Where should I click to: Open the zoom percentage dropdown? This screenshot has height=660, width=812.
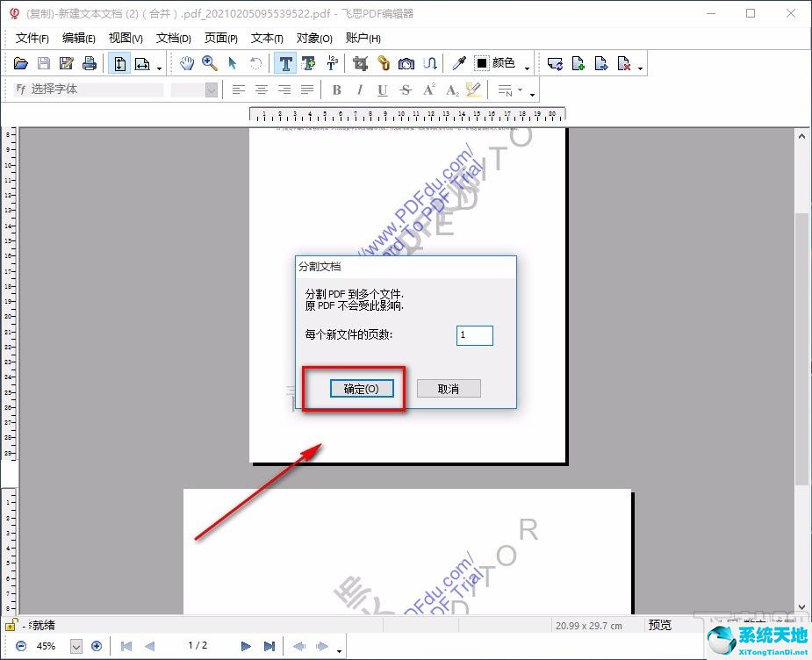coord(75,646)
